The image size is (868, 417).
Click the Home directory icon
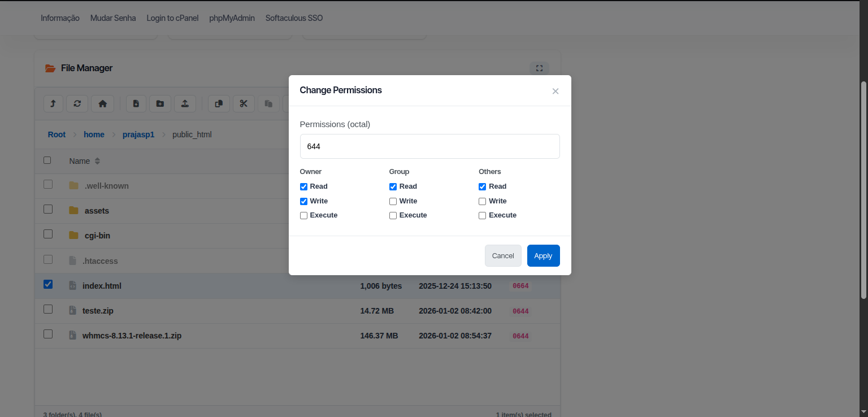point(102,103)
